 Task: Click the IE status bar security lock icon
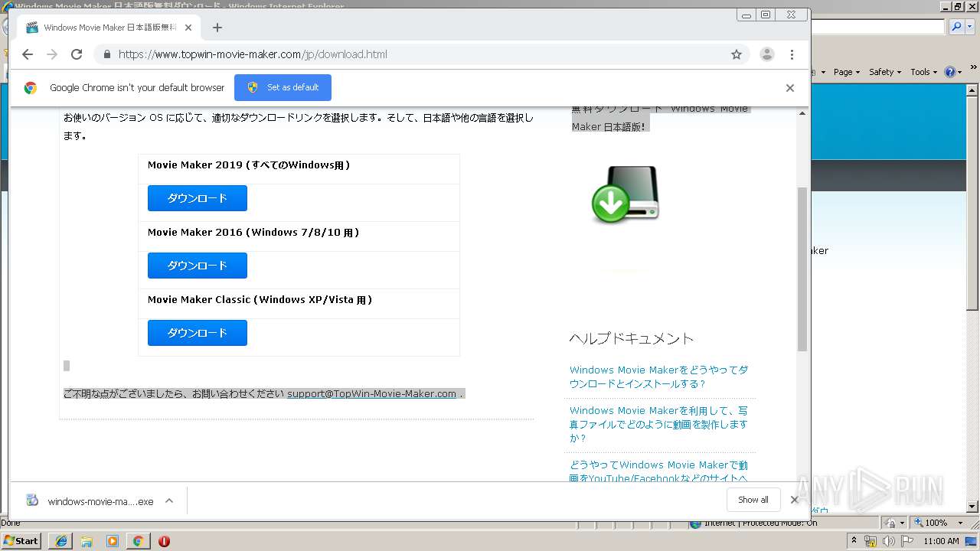[x=890, y=523]
